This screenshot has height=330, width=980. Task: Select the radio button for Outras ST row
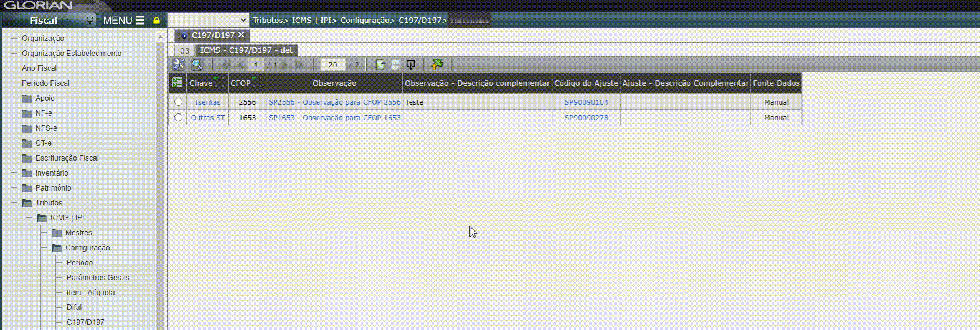click(179, 118)
